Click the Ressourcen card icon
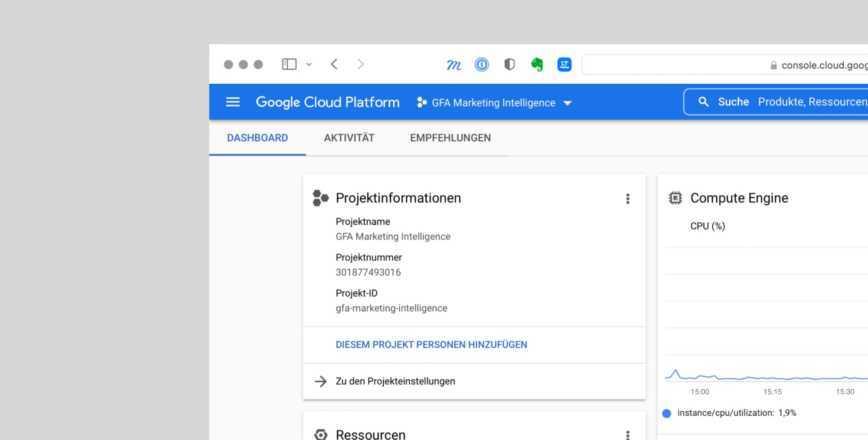This screenshot has width=868, height=440. [321, 435]
